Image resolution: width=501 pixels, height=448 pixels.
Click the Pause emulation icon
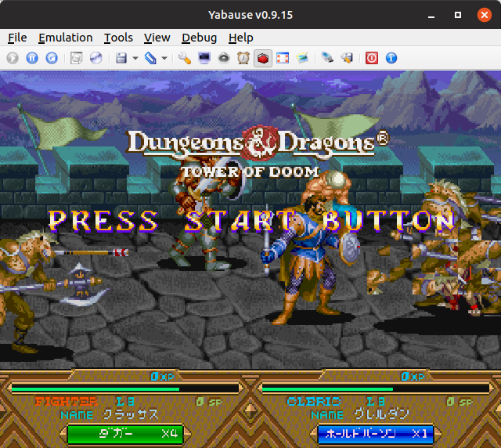(x=32, y=58)
